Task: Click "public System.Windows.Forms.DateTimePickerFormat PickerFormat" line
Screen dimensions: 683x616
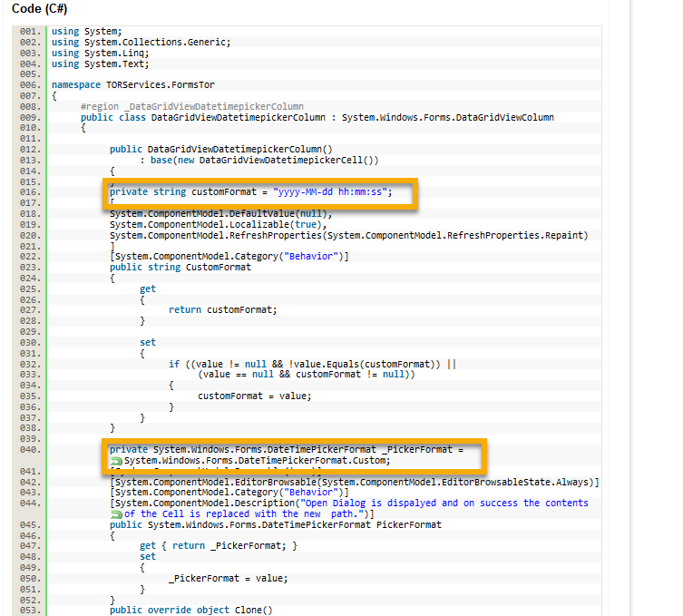Action: tap(276, 525)
